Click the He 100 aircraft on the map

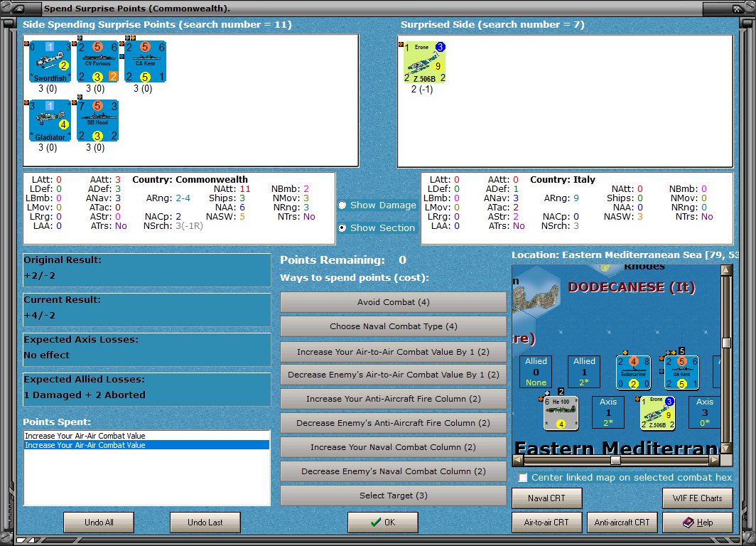pyautogui.click(x=561, y=413)
